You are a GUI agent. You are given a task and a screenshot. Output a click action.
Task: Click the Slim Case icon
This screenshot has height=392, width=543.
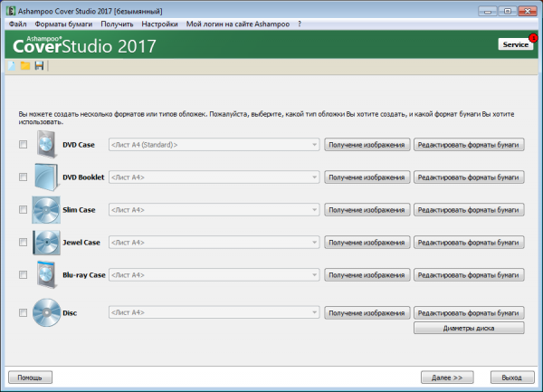point(45,210)
